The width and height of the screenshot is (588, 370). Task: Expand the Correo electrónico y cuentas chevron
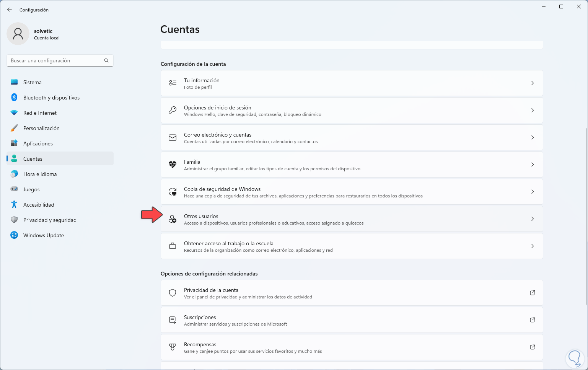click(532, 137)
